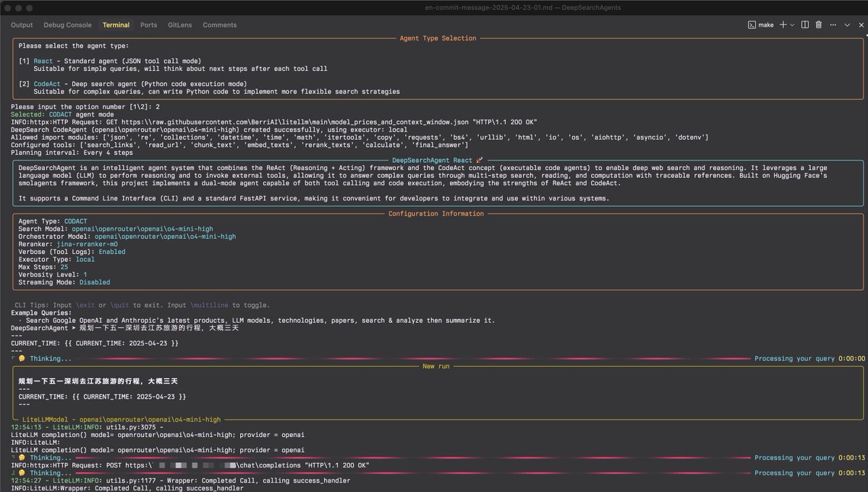Click the 'make' terminal label
The height and width of the screenshot is (492, 868).
(767, 25)
